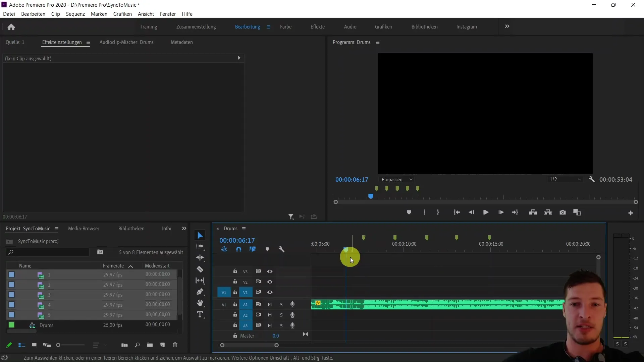The width and height of the screenshot is (644, 362).
Task: Go to Out point button
Action: click(x=515, y=213)
